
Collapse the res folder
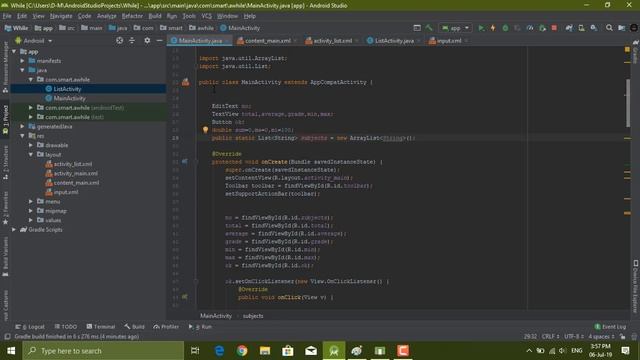click(x=22, y=136)
